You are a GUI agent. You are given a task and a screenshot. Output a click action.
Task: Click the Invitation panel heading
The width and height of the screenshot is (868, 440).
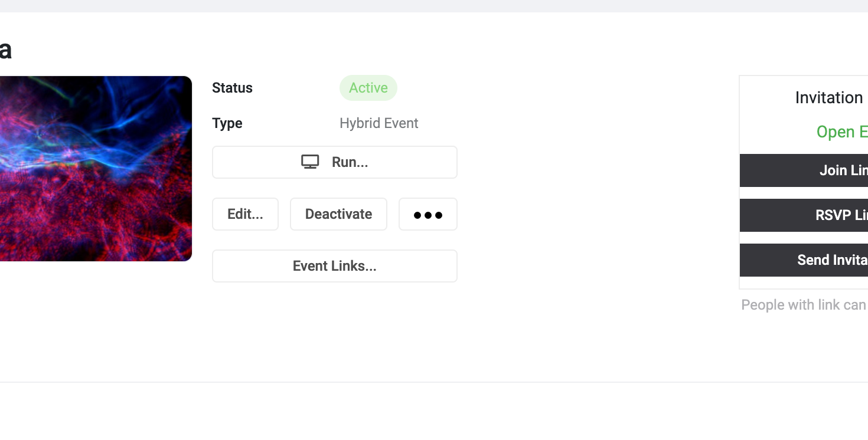pos(830,98)
